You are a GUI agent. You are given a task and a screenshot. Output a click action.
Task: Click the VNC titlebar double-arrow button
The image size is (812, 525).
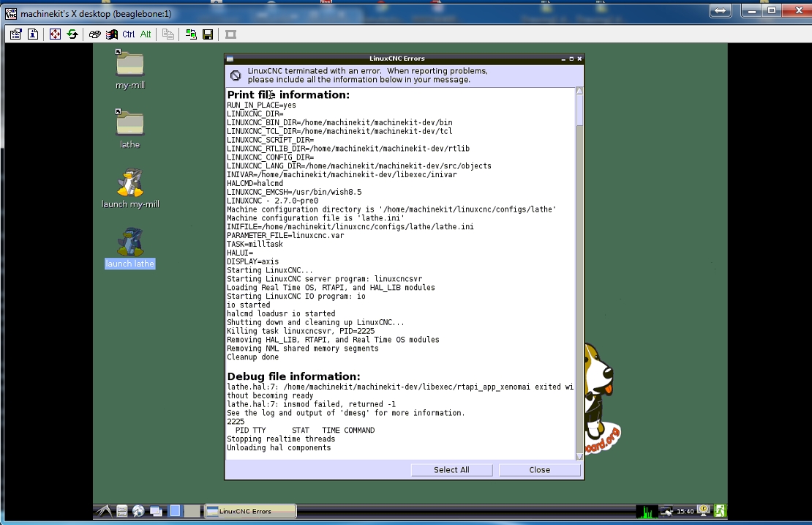721,10
